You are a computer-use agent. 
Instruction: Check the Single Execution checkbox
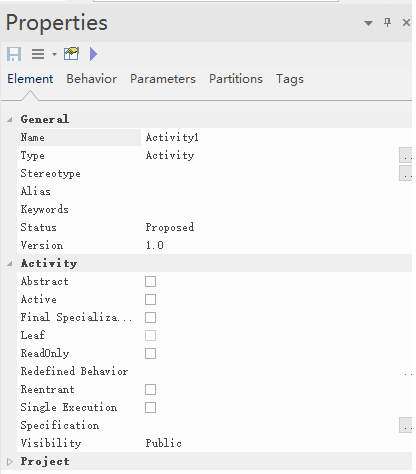[150, 407]
